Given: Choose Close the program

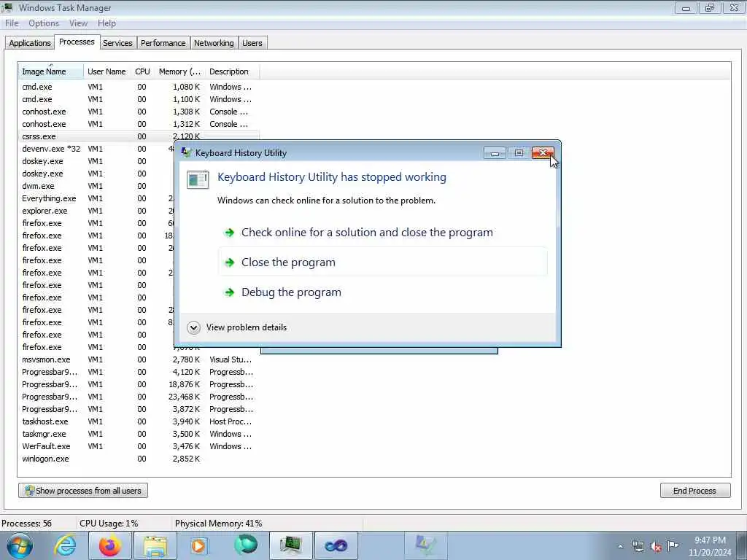Looking at the screenshot, I should point(383,262).
